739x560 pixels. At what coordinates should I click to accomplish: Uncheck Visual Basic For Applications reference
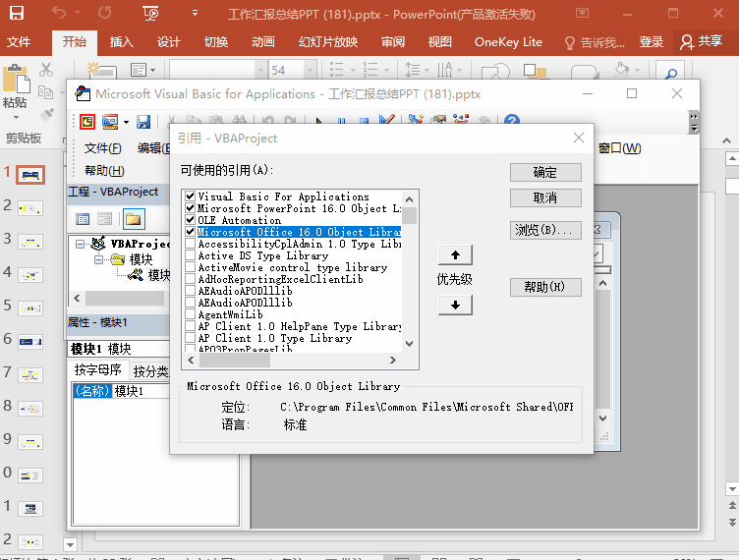(x=191, y=196)
